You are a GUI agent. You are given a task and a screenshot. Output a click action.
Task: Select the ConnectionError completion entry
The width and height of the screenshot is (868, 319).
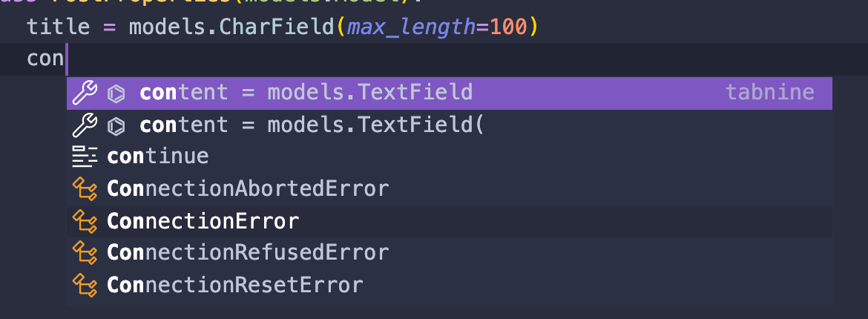tap(450, 221)
